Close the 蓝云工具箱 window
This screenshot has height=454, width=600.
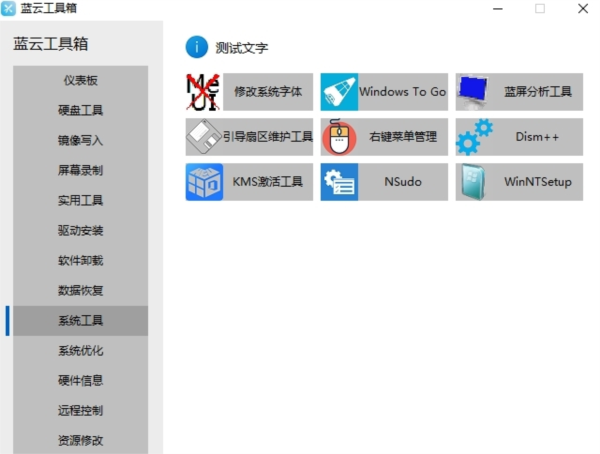tap(583, 8)
